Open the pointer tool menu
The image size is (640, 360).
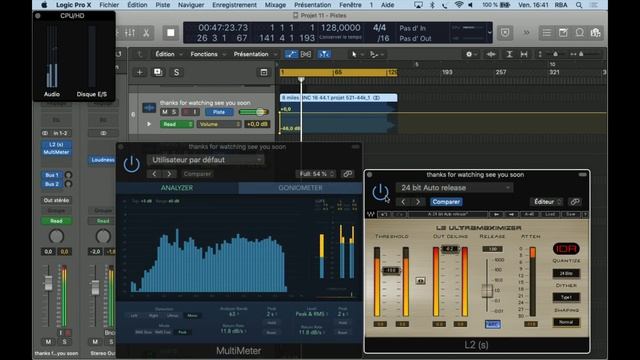point(356,54)
